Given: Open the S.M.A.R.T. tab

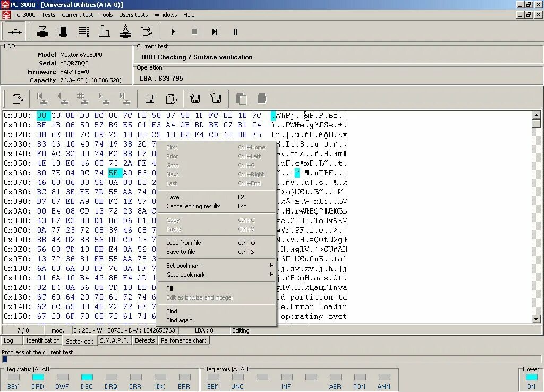Looking at the screenshot, I should 114,340.
